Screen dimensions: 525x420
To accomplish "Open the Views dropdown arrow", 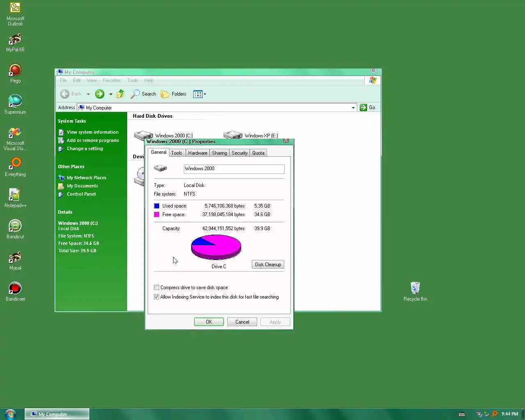I will click(x=205, y=94).
